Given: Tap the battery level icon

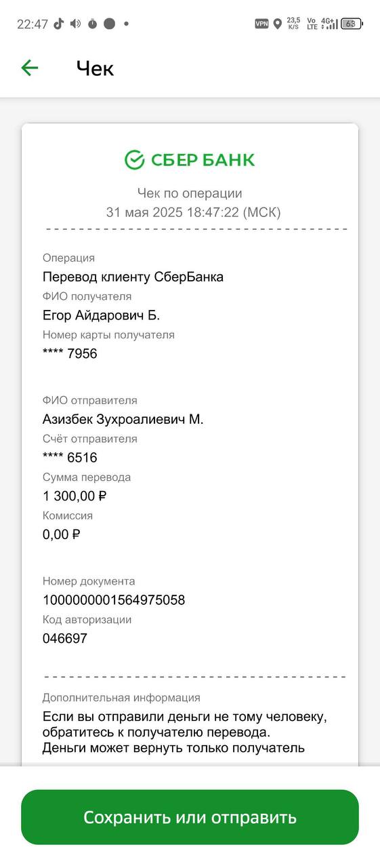Looking at the screenshot, I should click(x=352, y=24).
